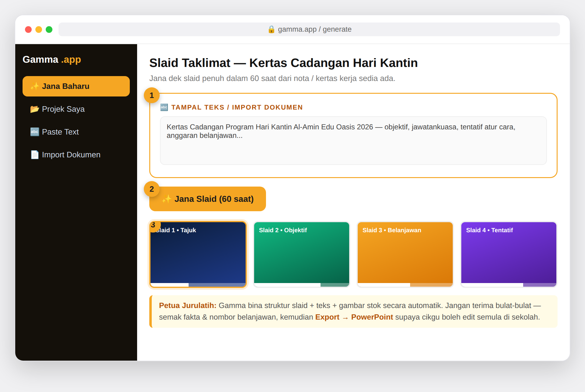Go to Projek Saya in the sidebar
This screenshot has height=392, width=585.
click(76, 109)
